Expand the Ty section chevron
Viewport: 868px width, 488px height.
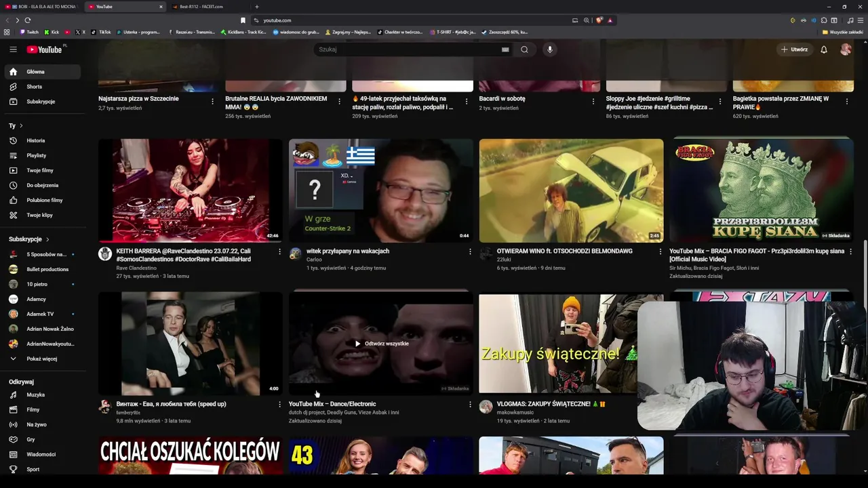21,126
